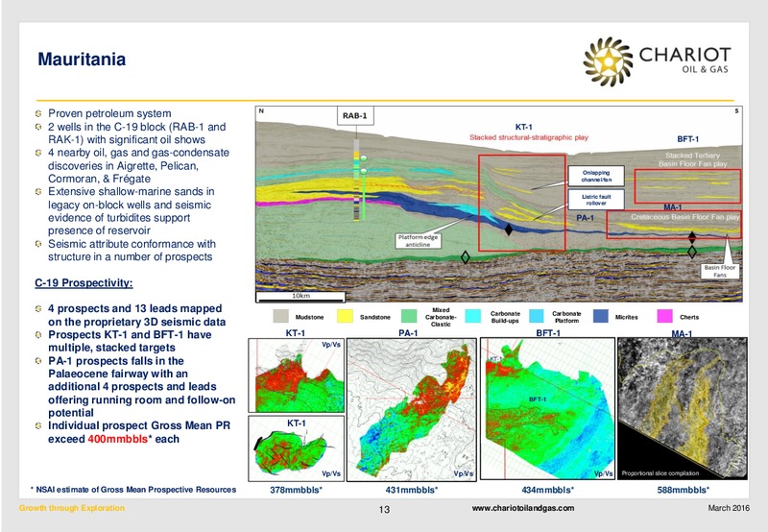Screen dimensions: 768x532
Task: Select the Mixed Carbonate-Clastic green swatch
Action: [409, 317]
